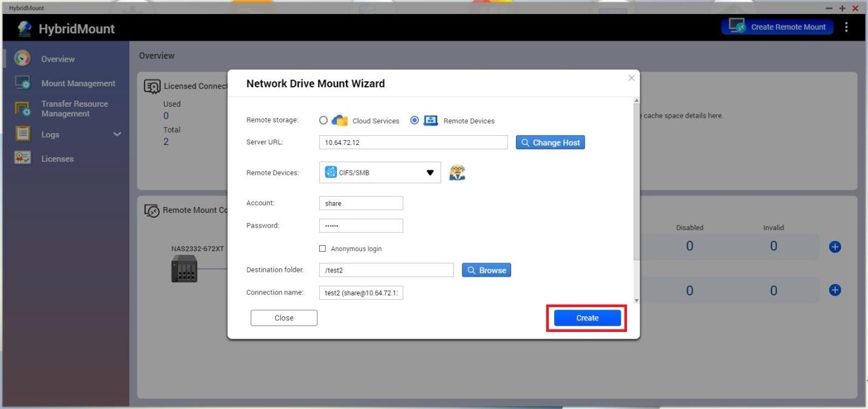The image size is (868, 409).
Task: Click the lower blue plus add icon
Action: [x=835, y=290]
